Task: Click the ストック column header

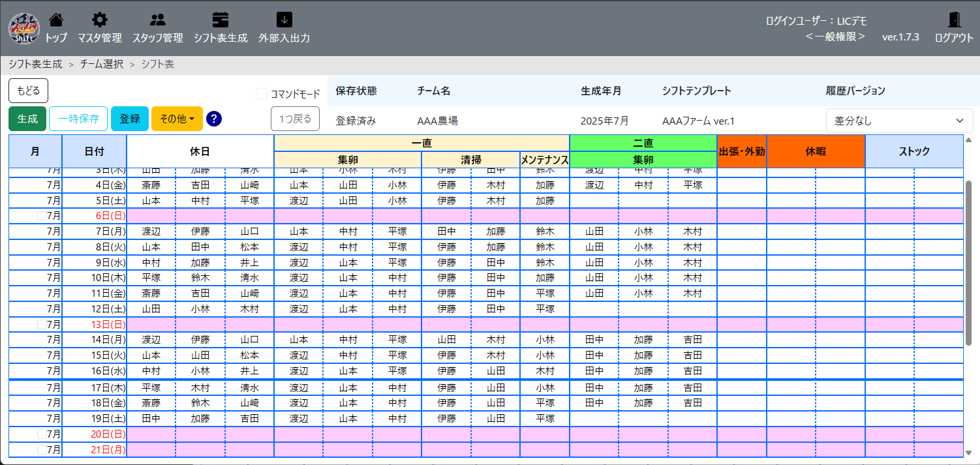Action: point(914,151)
